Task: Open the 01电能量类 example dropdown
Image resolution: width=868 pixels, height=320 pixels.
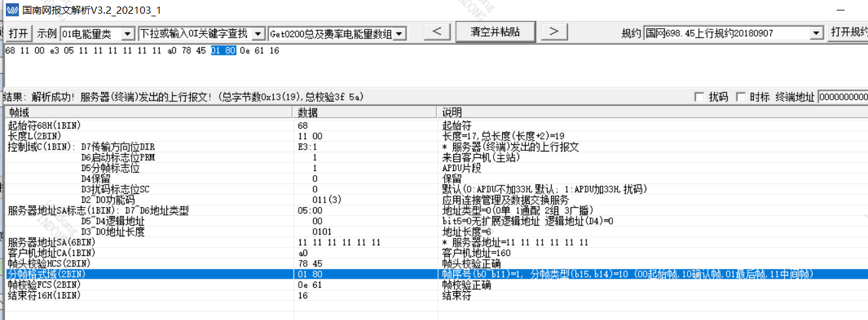Action: [128, 33]
